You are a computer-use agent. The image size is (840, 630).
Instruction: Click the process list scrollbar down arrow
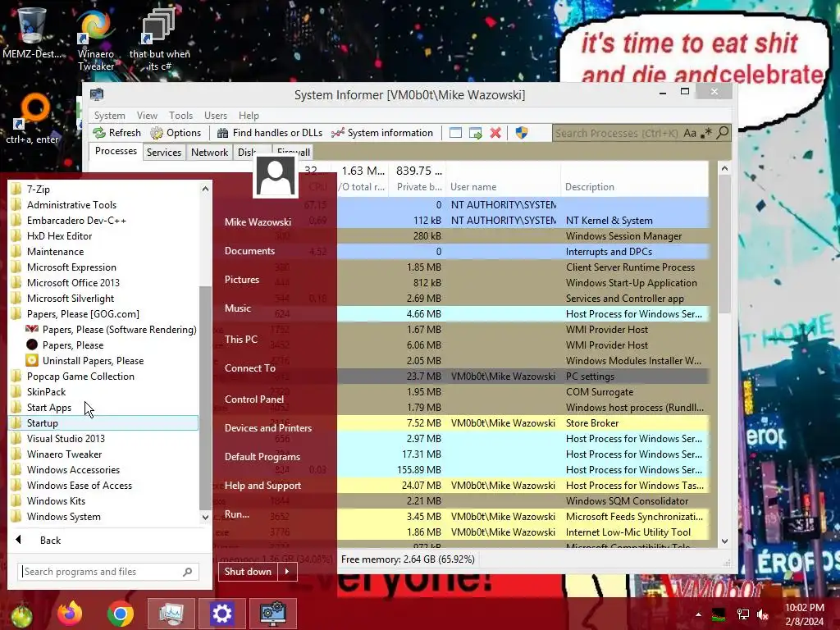pos(724,541)
